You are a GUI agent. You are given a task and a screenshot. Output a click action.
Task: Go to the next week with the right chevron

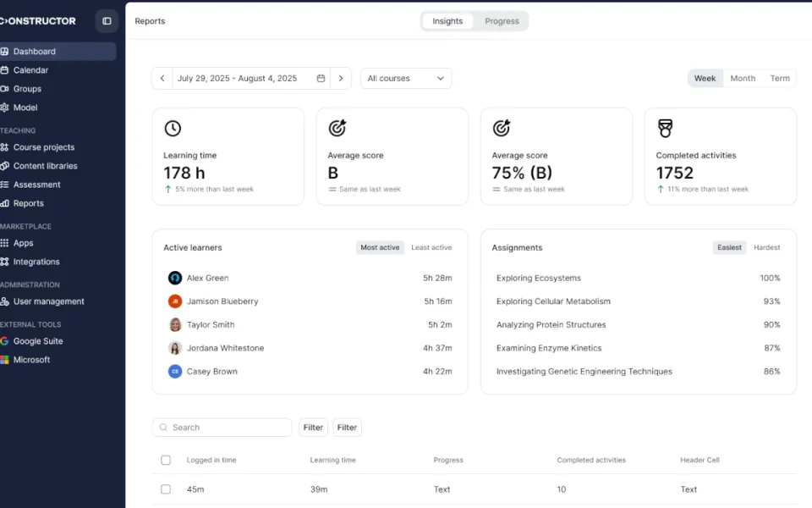click(341, 78)
